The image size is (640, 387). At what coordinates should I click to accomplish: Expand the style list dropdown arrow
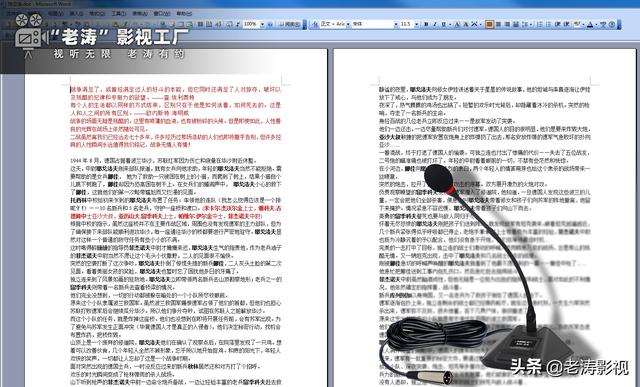click(x=348, y=24)
